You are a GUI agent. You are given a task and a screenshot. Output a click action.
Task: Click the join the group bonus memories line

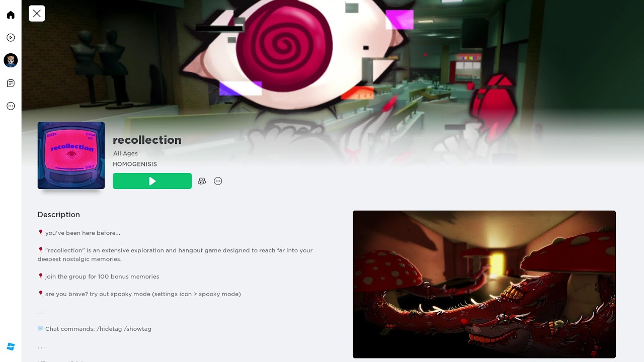pos(99,277)
